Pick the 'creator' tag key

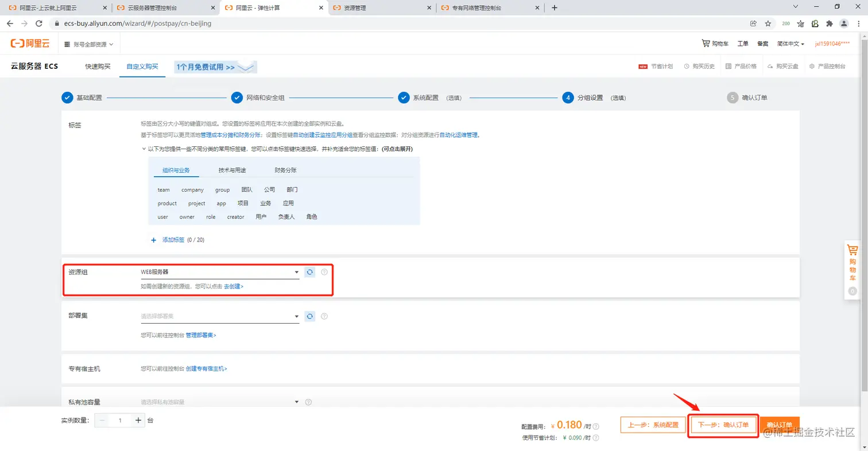click(x=235, y=217)
